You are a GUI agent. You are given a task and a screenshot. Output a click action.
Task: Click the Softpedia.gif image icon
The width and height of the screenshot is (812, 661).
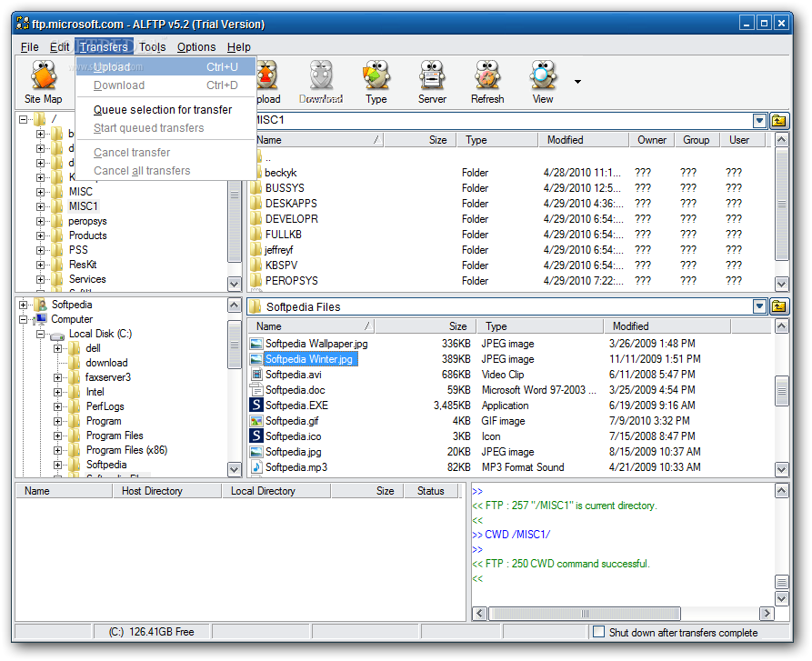coord(256,421)
